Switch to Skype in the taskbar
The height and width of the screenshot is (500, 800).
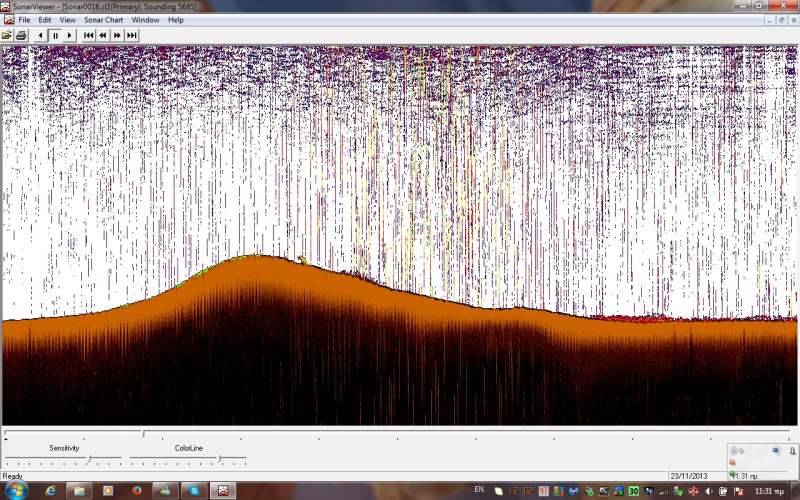tap(194, 491)
